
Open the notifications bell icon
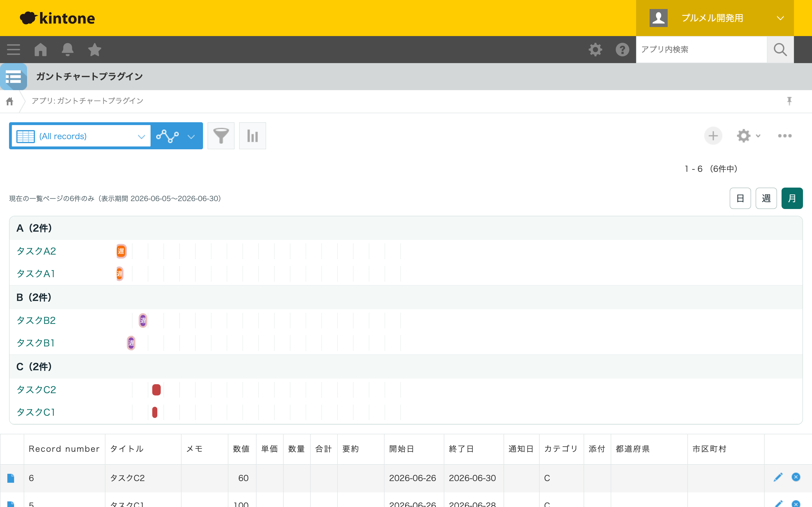[67, 50]
